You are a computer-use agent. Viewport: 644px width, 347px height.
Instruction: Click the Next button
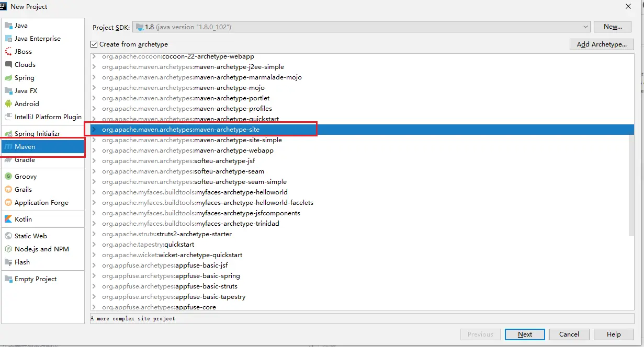point(525,334)
